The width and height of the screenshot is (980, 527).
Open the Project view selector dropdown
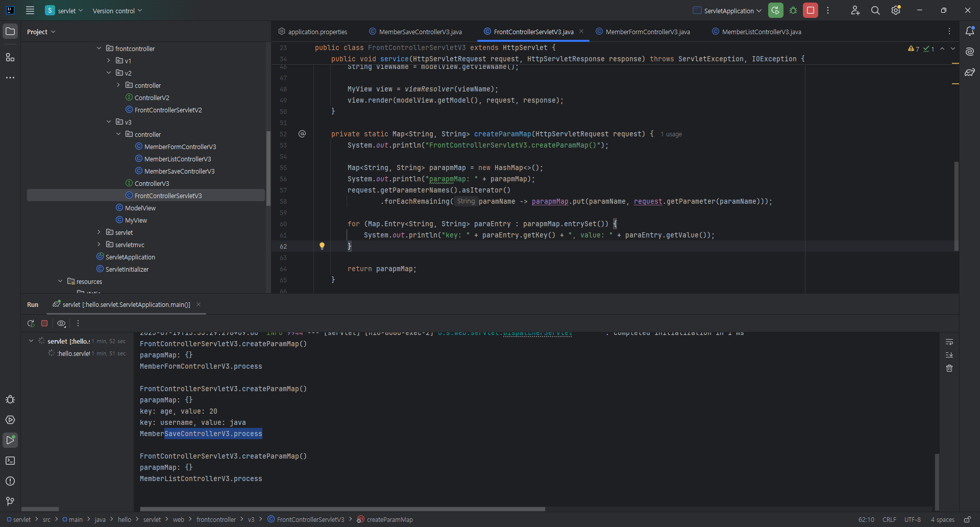click(41, 32)
